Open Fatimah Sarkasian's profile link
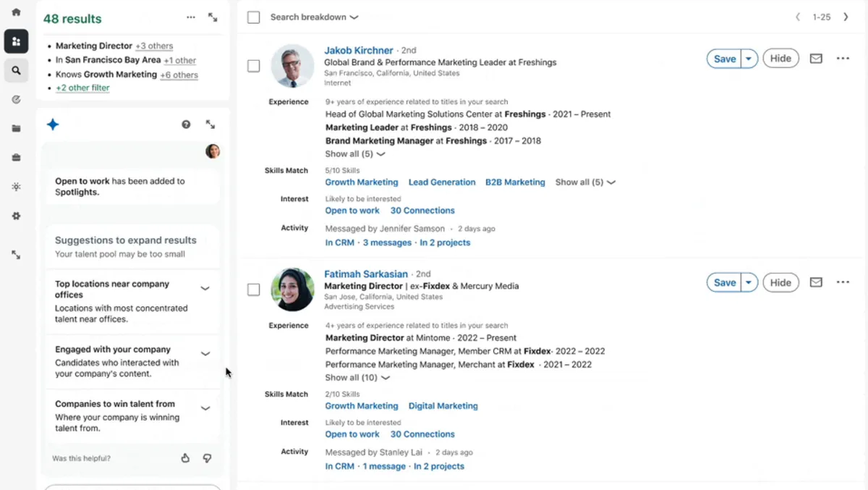Viewport: 868px width, 490px height. (x=366, y=274)
